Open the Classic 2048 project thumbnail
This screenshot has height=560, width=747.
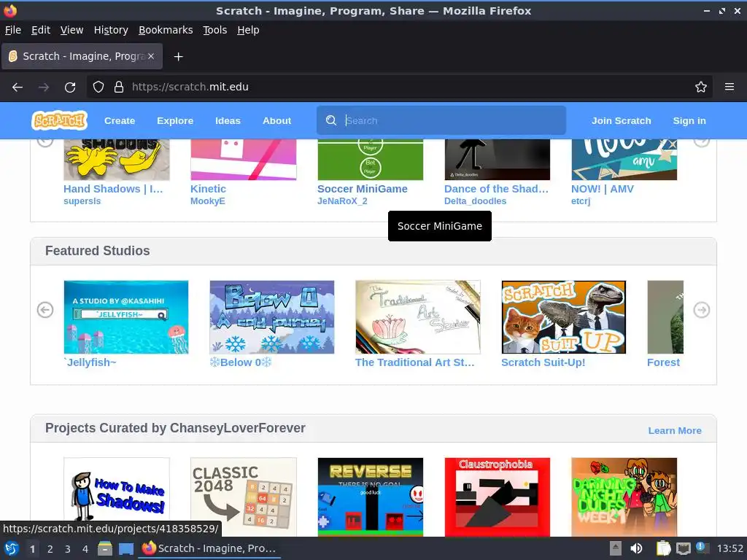click(x=244, y=497)
